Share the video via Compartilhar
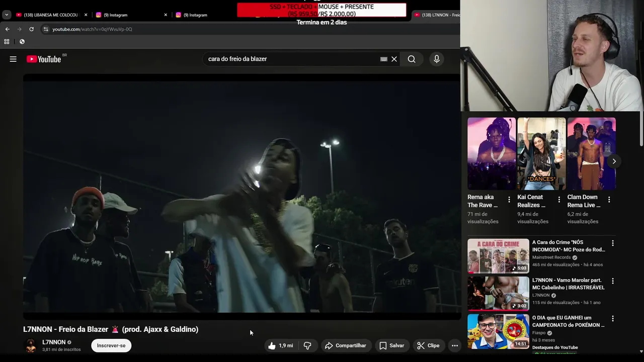This screenshot has width=644, height=362. click(346, 345)
